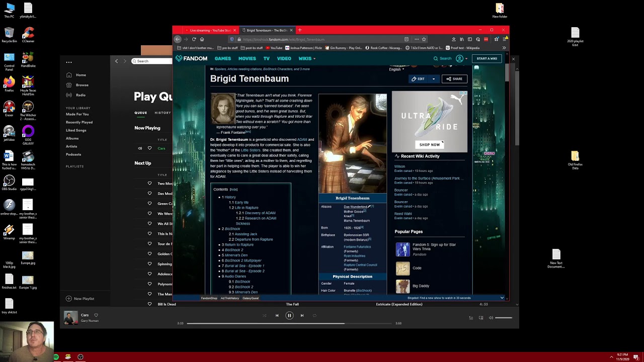Open Firefox hamburger menu
This screenshot has height=362, width=644.
pos(504,39)
